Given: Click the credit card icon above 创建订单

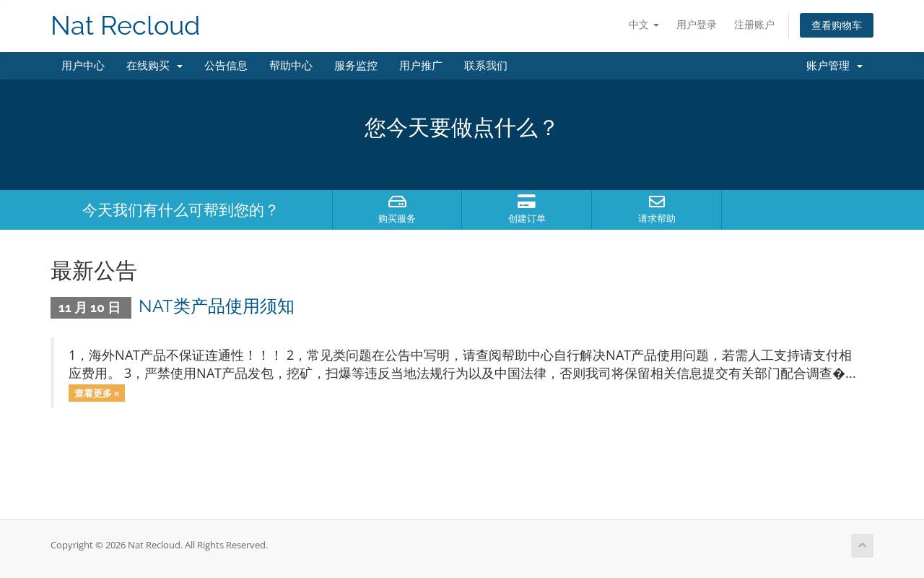Looking at the screenshot, I should (527, 202).
